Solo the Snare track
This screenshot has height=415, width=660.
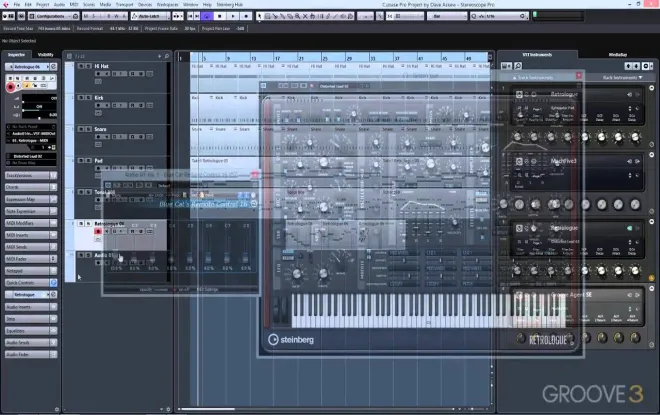[88, 129]
